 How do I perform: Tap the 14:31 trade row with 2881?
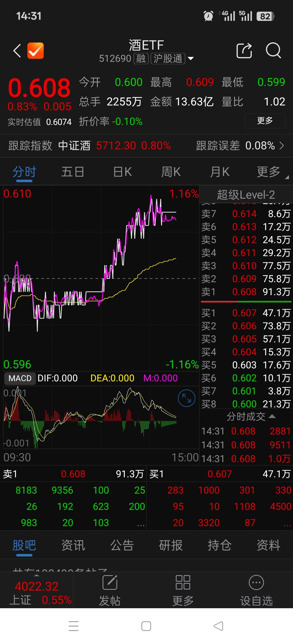click(246, 431)
